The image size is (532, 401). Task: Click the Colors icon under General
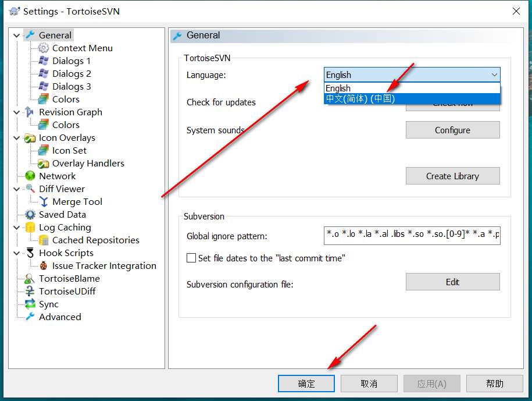(44, 99)
